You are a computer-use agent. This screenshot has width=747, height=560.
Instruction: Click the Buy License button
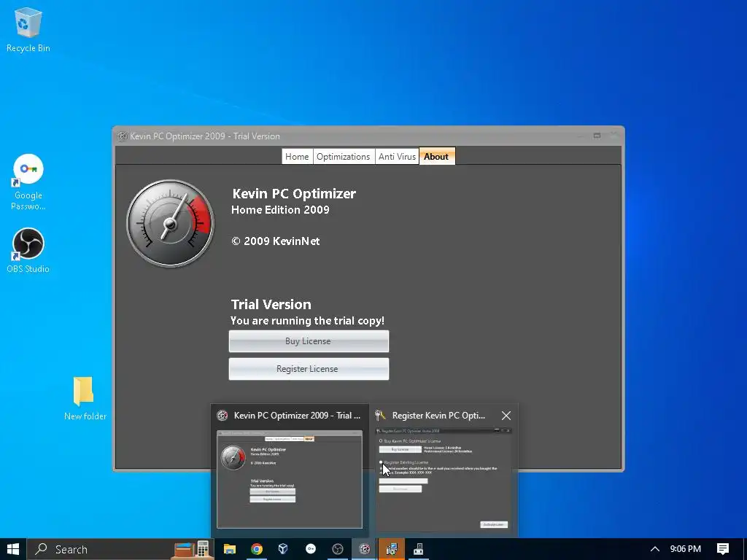coord(309,341)
